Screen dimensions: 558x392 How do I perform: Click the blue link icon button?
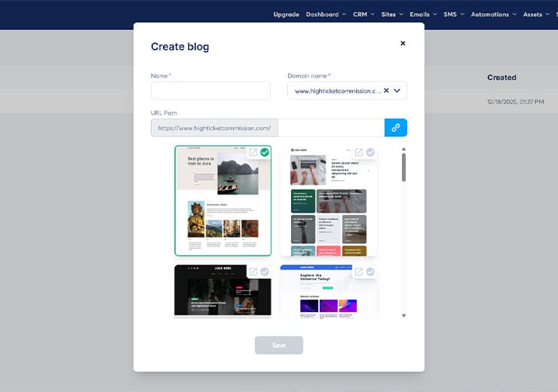click(396, 127)
